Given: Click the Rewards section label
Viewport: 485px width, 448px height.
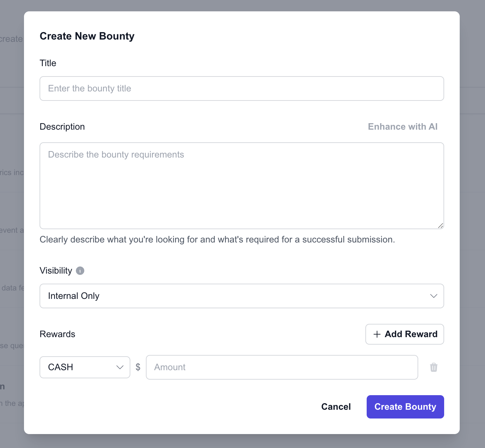Looking at the screenshot, I should coord(57,334).
